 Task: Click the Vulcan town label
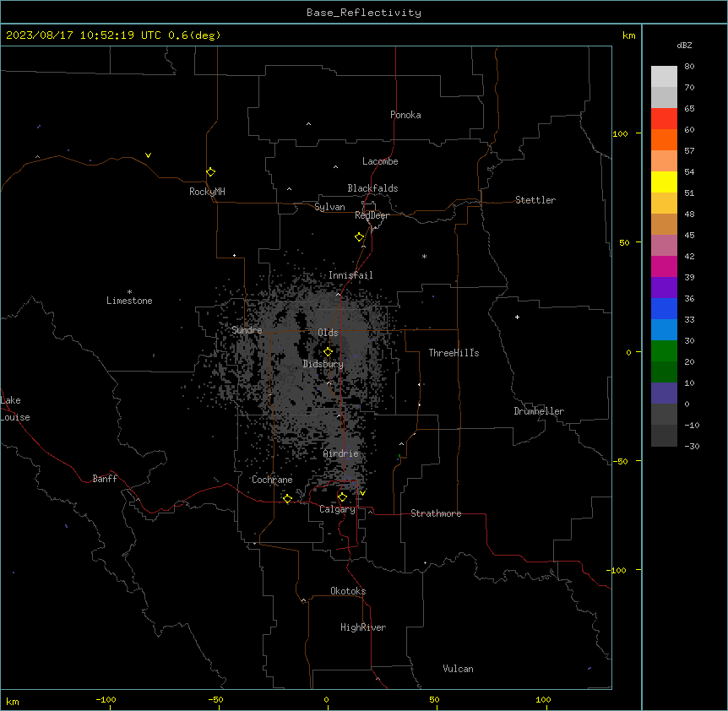coord(459,669)
